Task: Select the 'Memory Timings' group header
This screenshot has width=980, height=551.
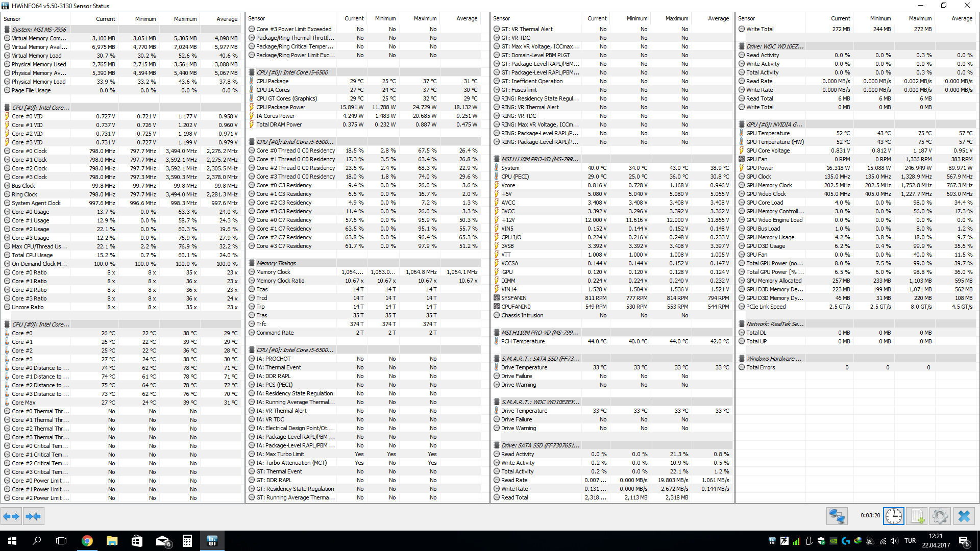Action: click(365, 263)
